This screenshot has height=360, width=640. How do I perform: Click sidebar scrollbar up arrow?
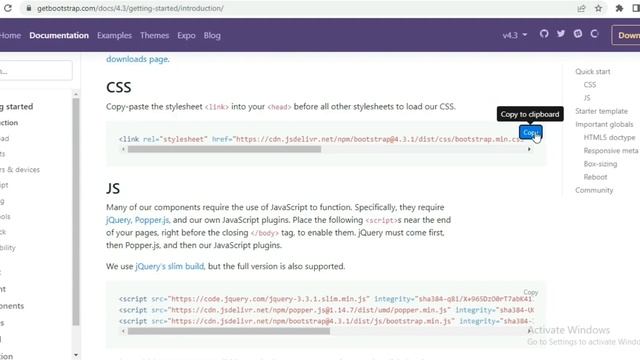pos(76,94)
